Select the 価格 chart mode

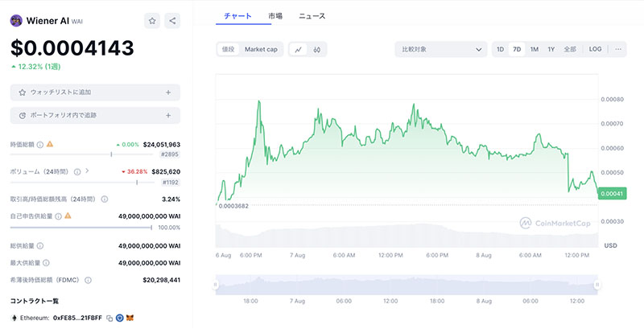(228, 49)
